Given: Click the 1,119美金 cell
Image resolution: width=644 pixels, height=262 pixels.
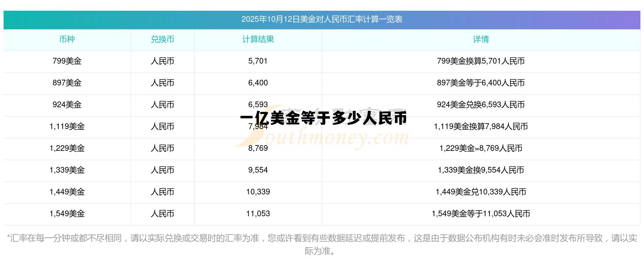Looking at the screenshot, I should pos(67,127).
